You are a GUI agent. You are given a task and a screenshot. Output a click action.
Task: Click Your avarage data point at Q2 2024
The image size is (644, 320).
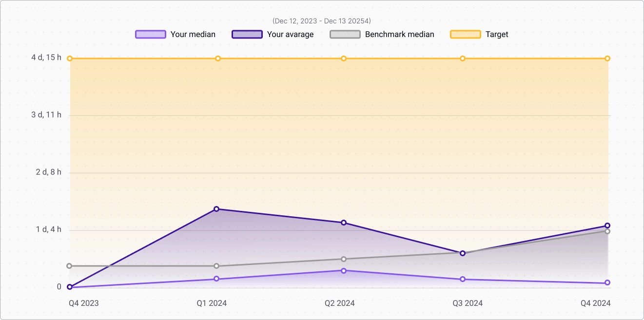(x=344, y=223)
